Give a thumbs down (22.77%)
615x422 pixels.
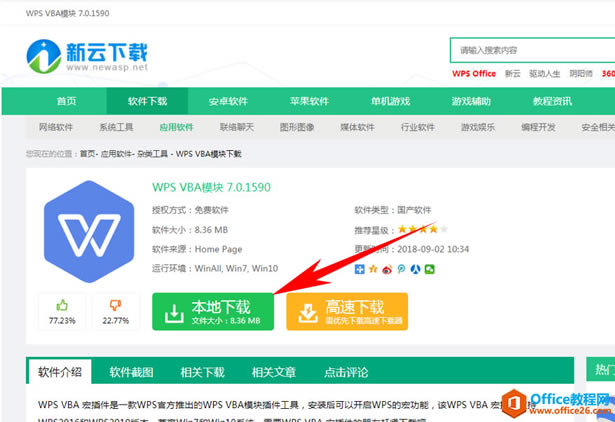(x=115, y=312)
